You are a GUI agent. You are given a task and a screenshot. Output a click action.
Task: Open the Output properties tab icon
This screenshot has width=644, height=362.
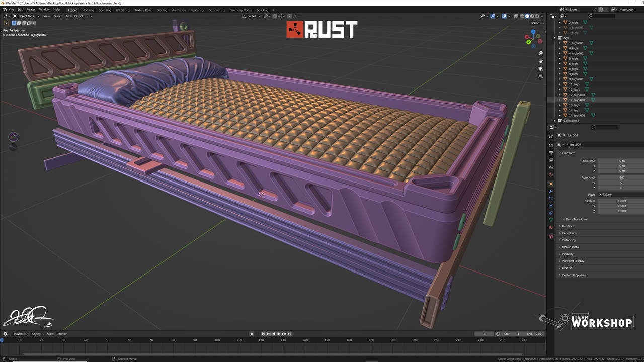click(551, 152)
